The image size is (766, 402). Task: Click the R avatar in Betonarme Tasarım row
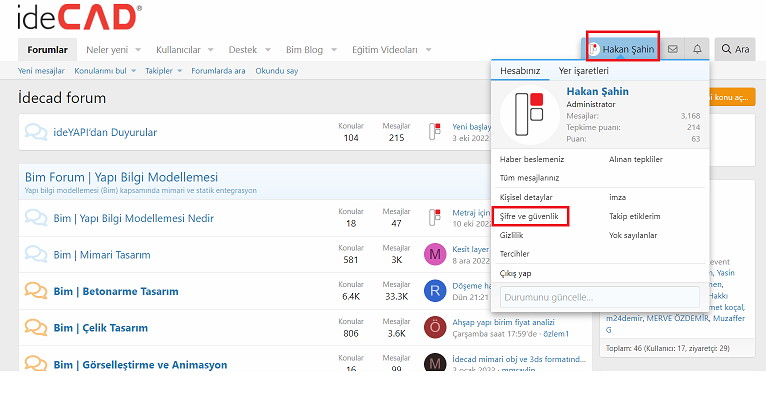(435, 291)
